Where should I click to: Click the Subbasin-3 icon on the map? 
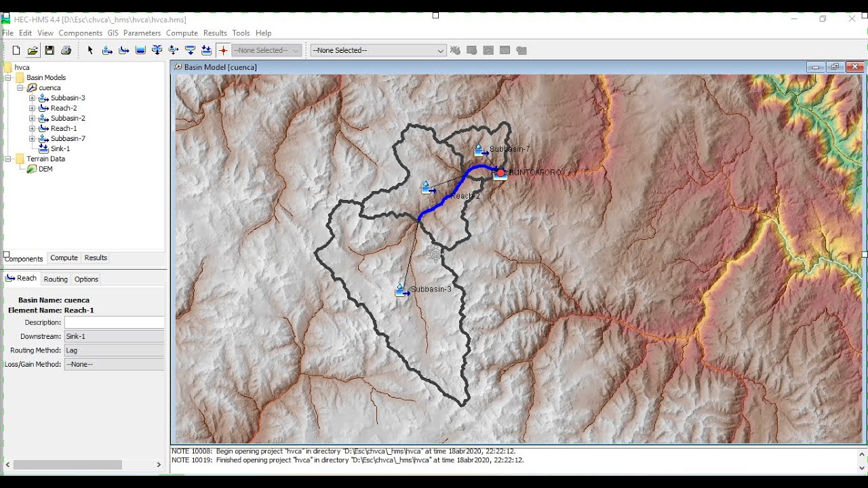point(402,290)
